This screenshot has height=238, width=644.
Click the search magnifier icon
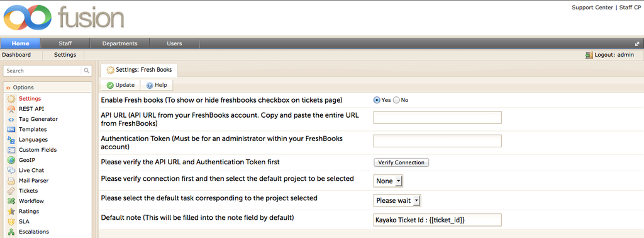(87, 71)
